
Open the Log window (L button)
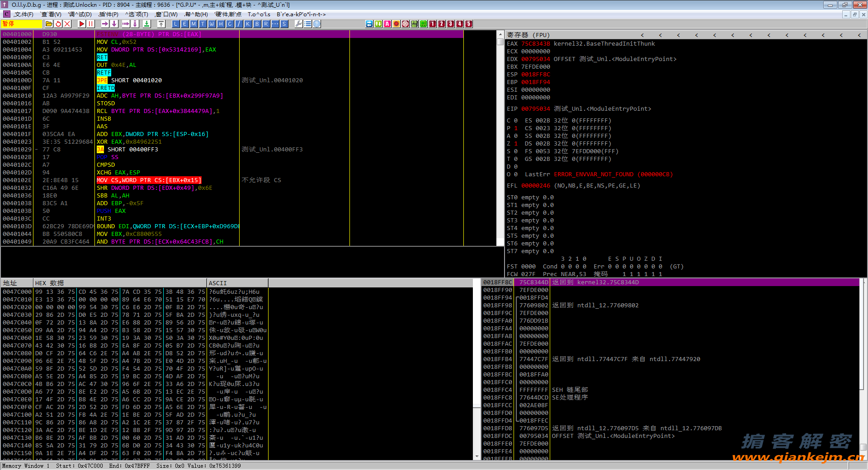click(x=175, y=24)
